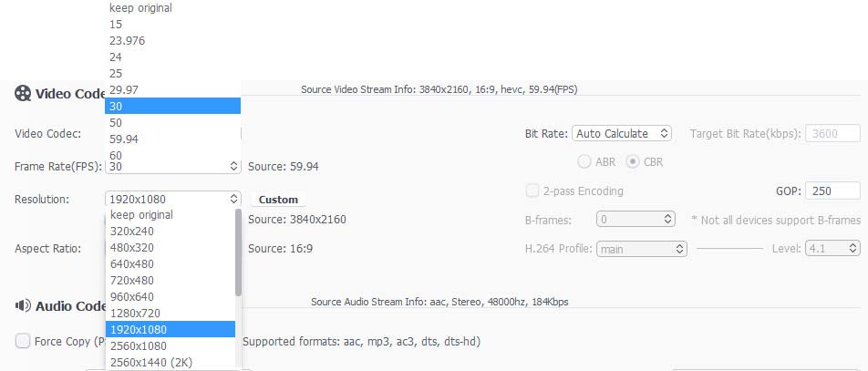868x371 pixels.
Task: Expand the Level 4.1 dropdown
Action: point(832,248)
